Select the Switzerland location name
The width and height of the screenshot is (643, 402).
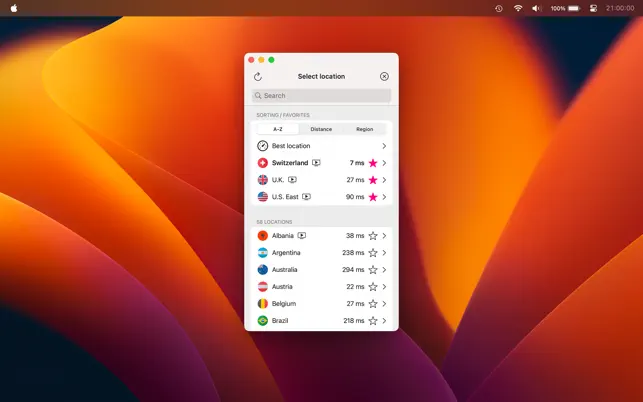[x=290, y=163]
